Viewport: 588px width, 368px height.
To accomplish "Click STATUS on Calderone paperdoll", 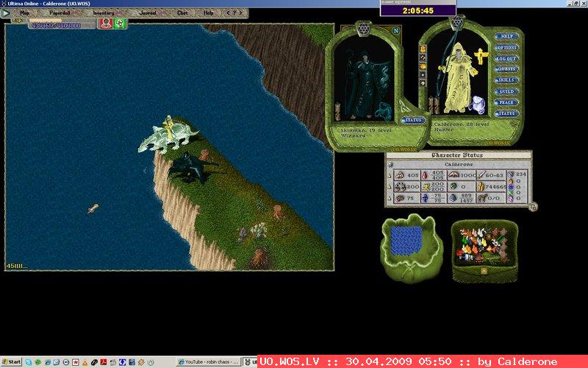I will (x=506, y=113).
